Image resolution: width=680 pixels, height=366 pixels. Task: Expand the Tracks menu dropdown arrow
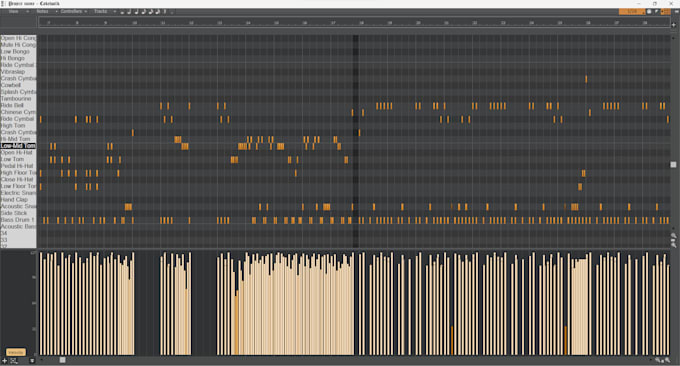click(114, 12)
